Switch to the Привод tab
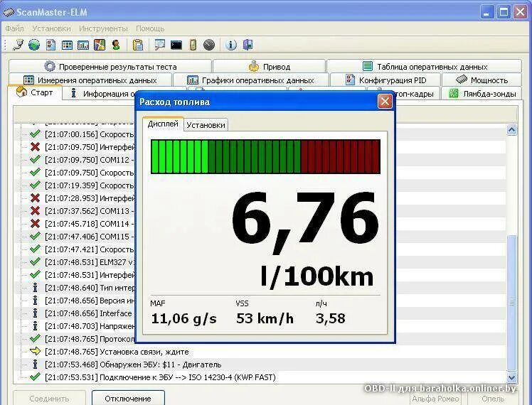532x405 pixels. (x=269, y=66)
